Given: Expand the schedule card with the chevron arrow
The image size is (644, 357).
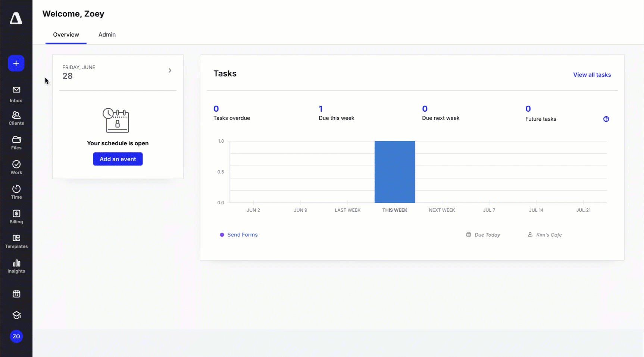Looking at the screenshot, I should 170,70.
